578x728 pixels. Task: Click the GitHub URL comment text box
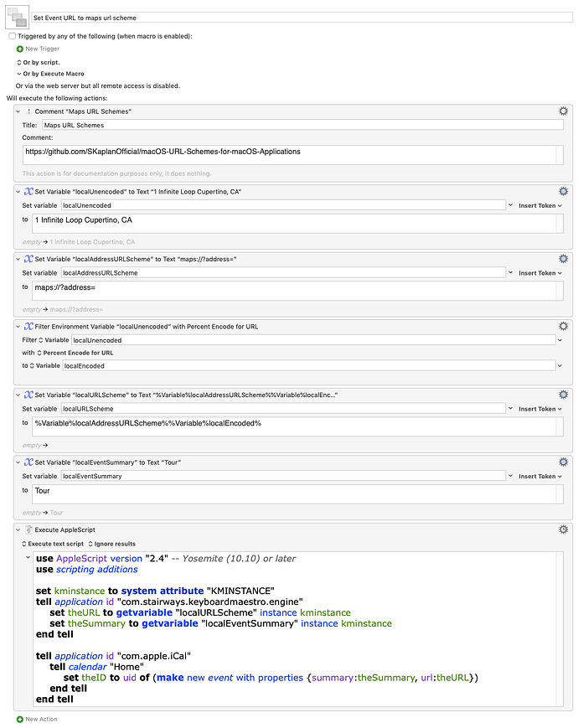click(293, 154)
